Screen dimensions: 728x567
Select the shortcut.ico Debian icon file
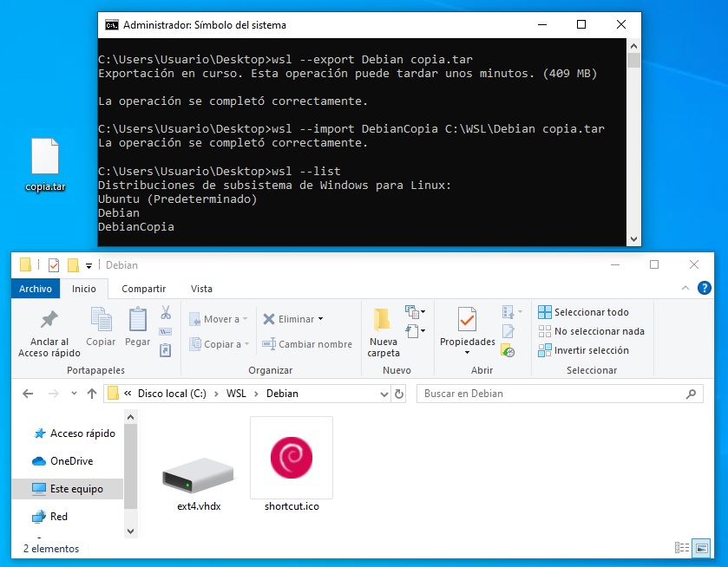point(292,464)
